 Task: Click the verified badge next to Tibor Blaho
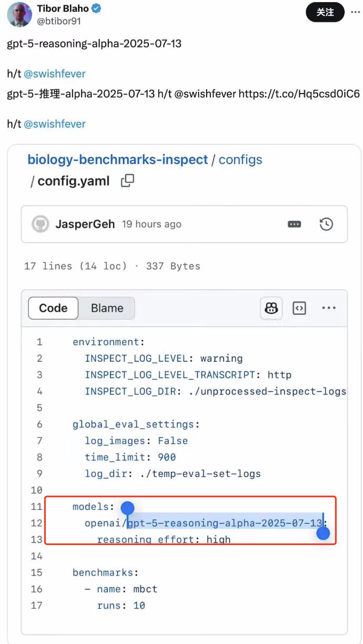(x=97, y=9)
